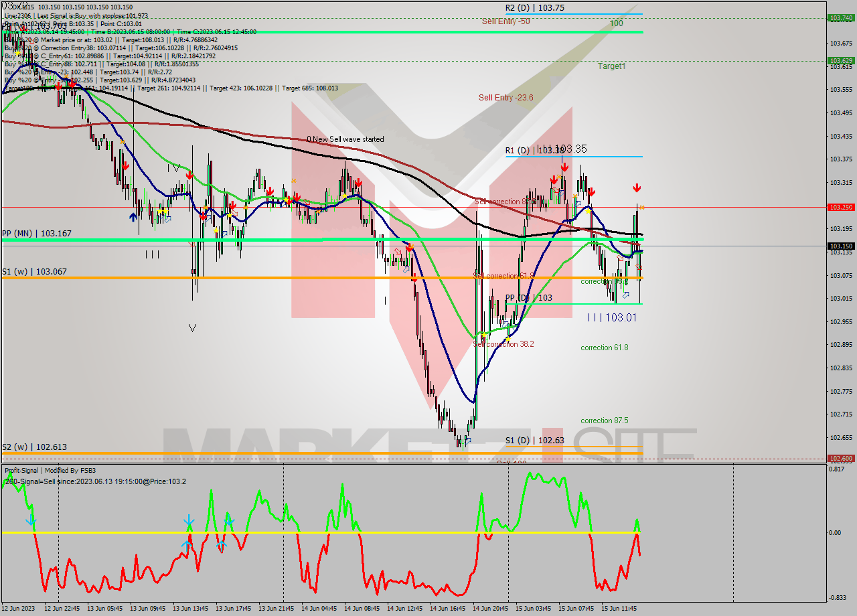Click the red 102.600 price axis tag

(841, 459)
